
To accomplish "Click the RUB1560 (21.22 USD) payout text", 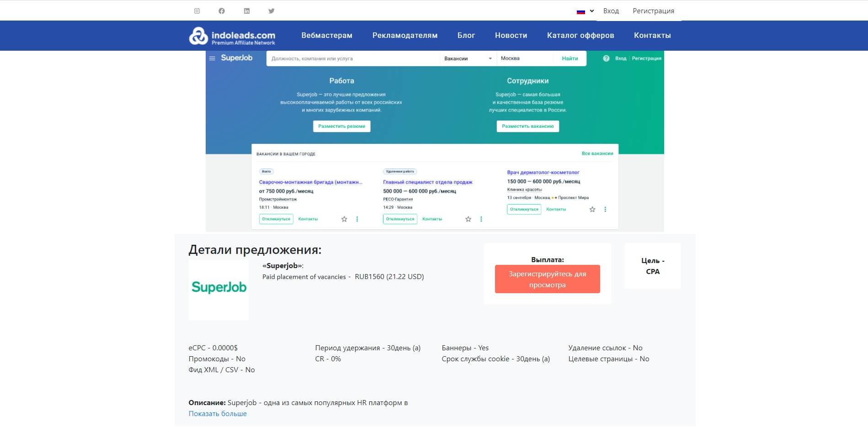I will 389,277.
